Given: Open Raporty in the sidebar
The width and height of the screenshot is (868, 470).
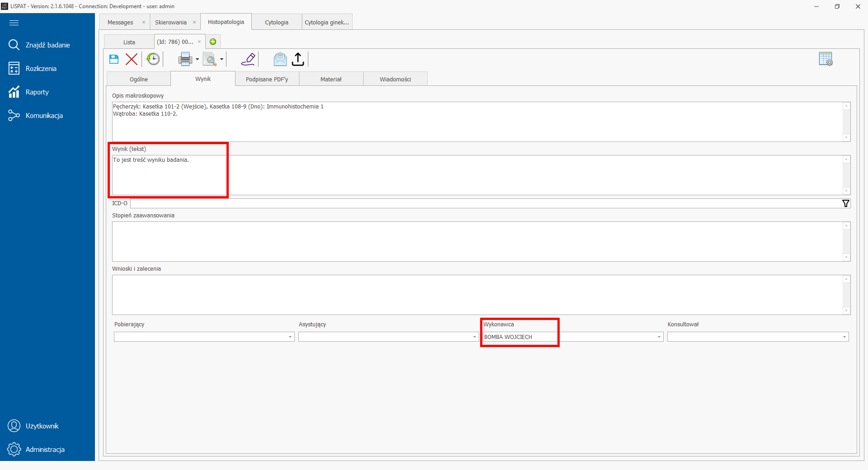Looking at the screenshot, I should pos(37,92).
